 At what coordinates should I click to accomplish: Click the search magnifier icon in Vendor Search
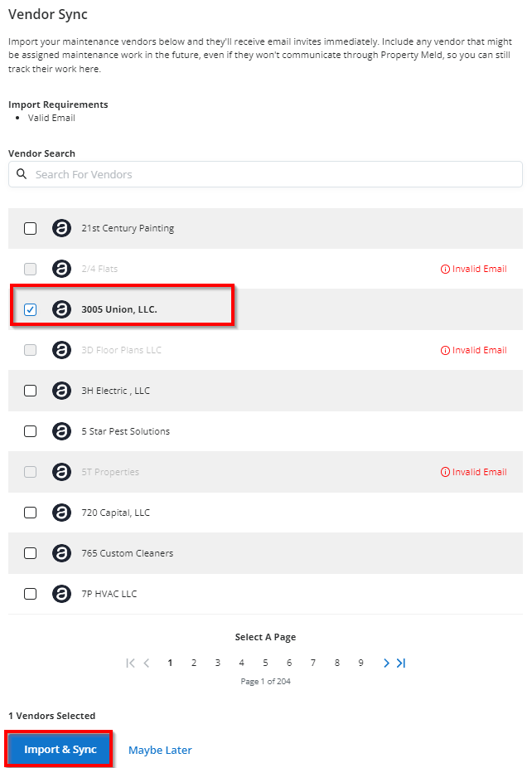coord(22,174)
